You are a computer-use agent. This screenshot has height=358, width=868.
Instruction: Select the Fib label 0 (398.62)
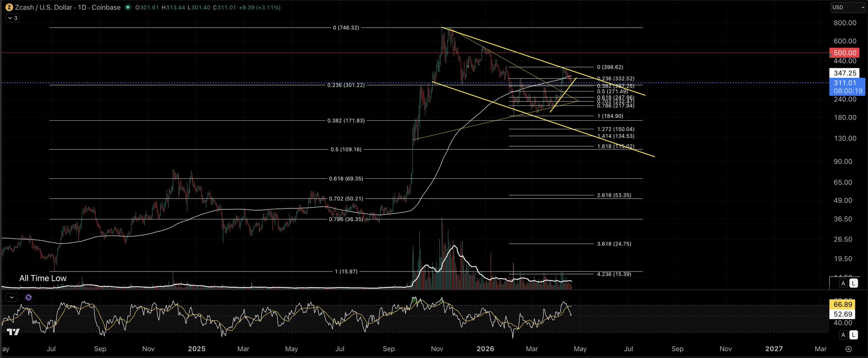click(x=610, y=67)
